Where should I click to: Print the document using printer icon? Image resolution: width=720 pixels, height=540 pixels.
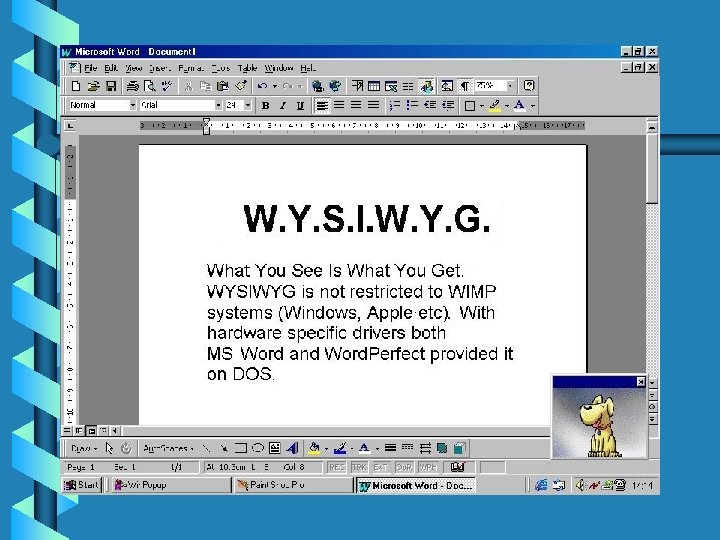(133, 86)
